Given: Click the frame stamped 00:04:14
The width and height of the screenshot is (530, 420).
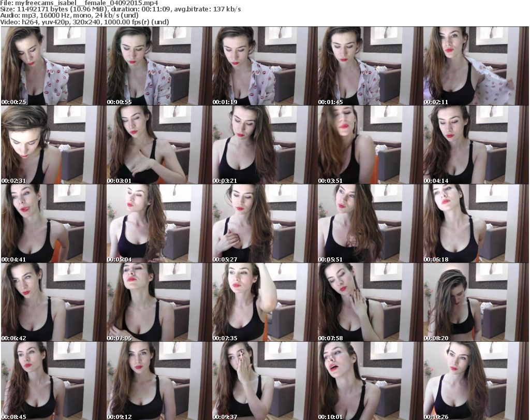Looking at the screenshot, I should point(476,144).
